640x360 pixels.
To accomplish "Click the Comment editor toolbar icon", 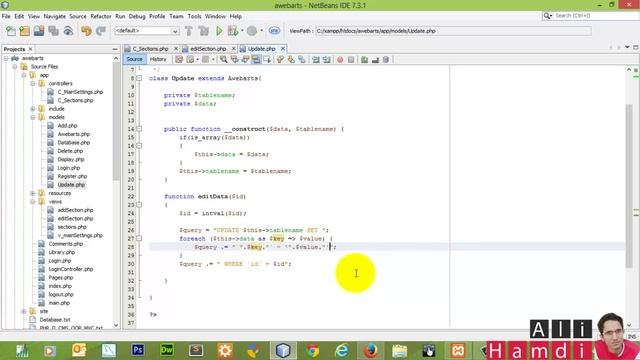I will pyautogui.click(x=364, y=60).
